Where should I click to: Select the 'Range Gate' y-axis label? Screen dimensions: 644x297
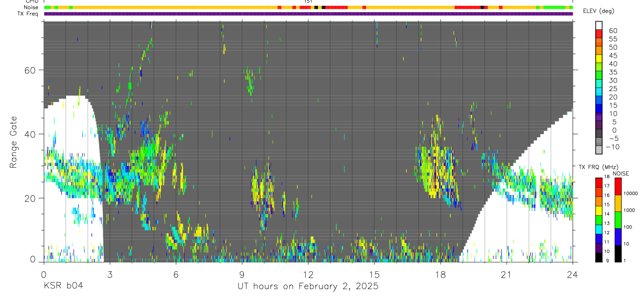pyautogui.click(x=14, y=141)
